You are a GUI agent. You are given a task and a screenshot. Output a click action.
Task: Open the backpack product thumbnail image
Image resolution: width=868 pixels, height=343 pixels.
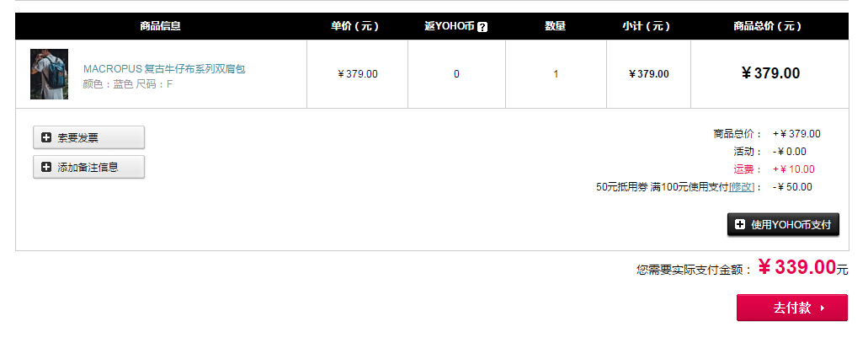(50, 73)
